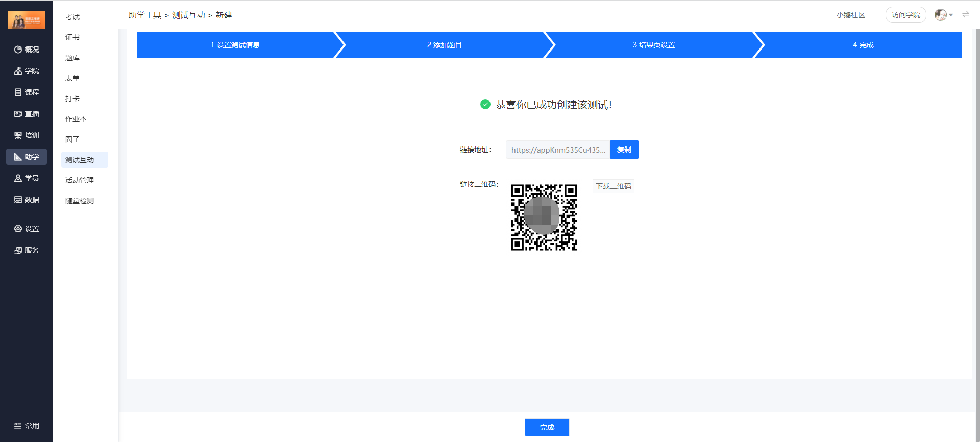
Task: Click the 链接地址 URL field
Action: [558, 150]
